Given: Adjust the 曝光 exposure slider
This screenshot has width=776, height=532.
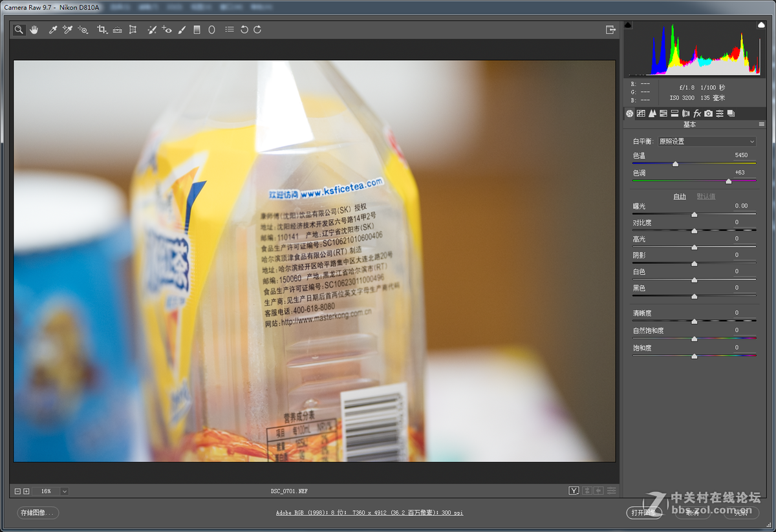Looking at the screenshot, I should pyautogui.click(x=695, y=215).
